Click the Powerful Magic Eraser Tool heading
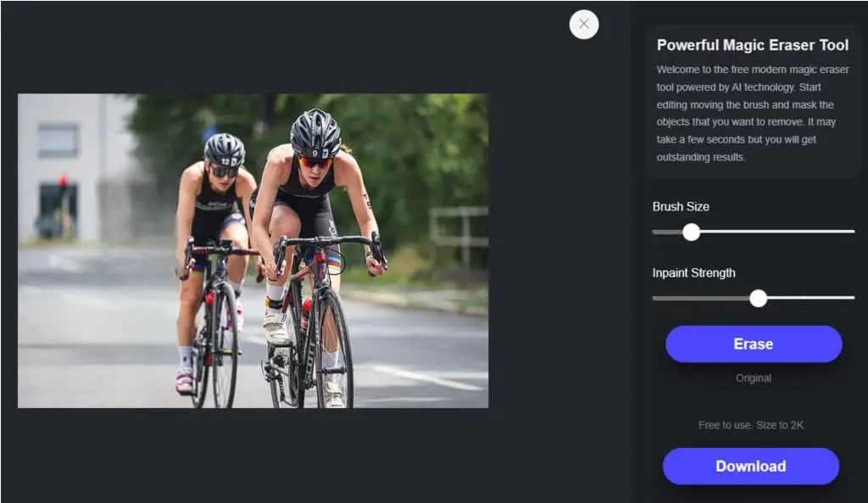Screen dimensions: 868x503 coord(753,45)
